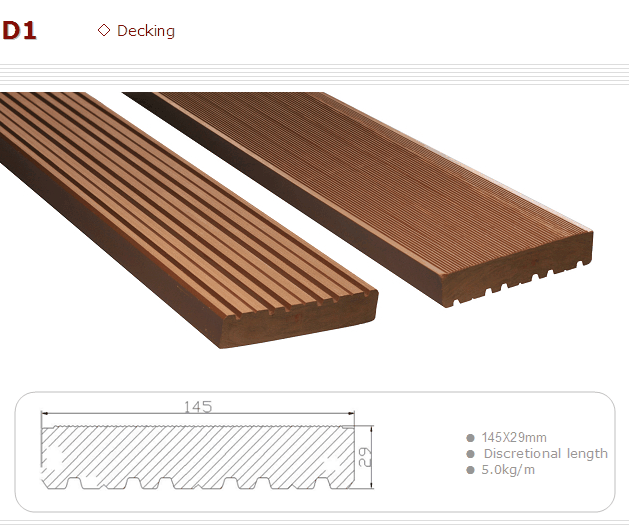
Task: Open the wide-grooved decking board photo
Action: coord(189,220)
